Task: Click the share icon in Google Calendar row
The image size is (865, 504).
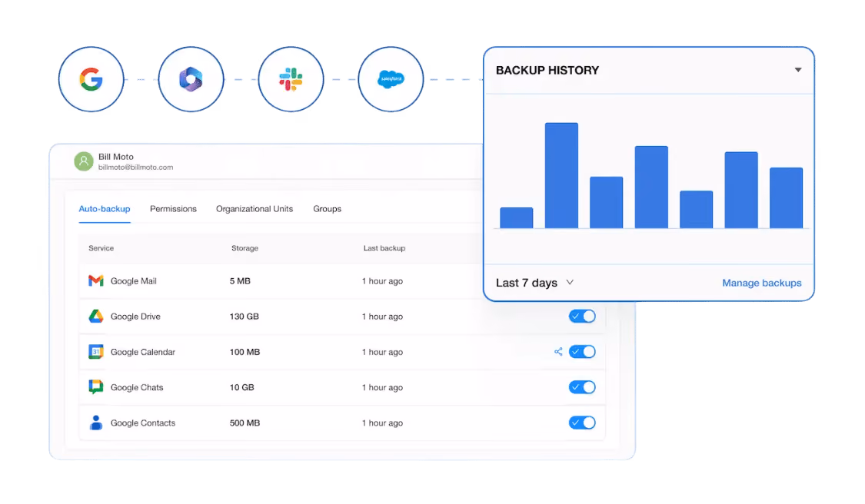Action: [x=558, y=352]
